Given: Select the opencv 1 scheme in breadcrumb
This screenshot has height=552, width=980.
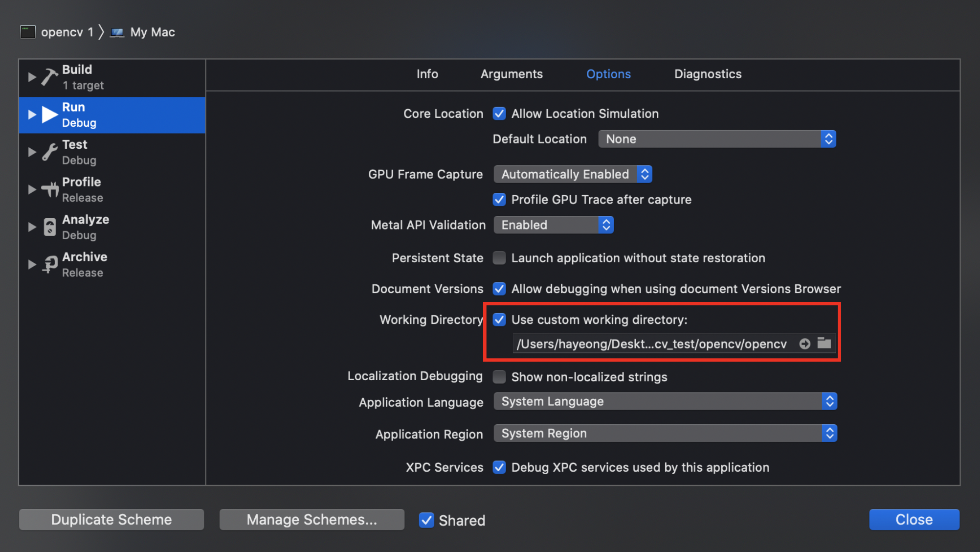Looking at the screenshot, I should tap(67, 32).
